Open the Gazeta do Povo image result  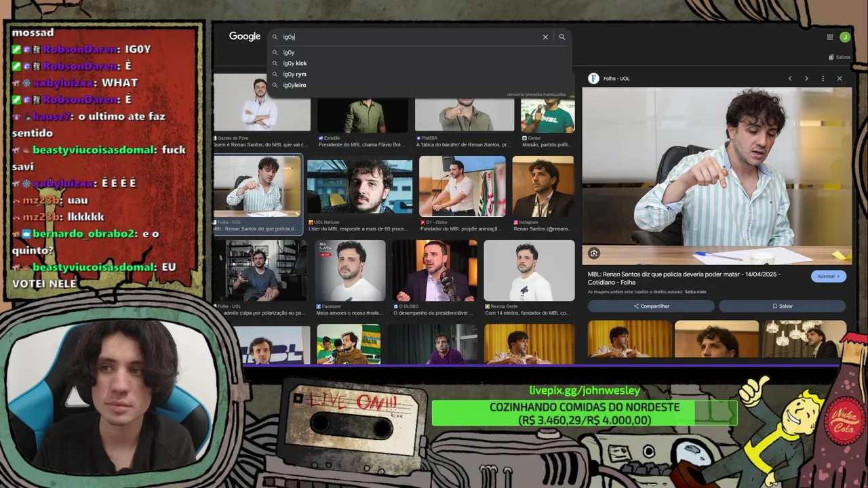262,103
